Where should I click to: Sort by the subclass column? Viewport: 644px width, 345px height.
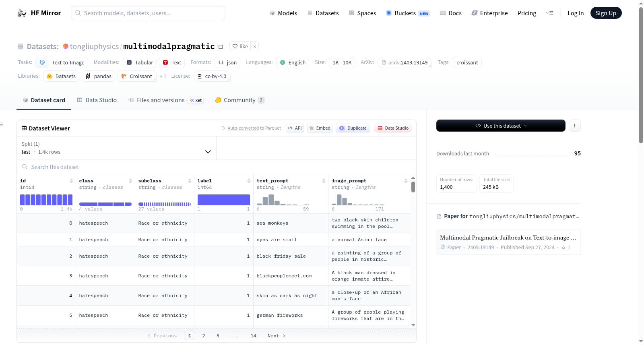click(190, 181)
